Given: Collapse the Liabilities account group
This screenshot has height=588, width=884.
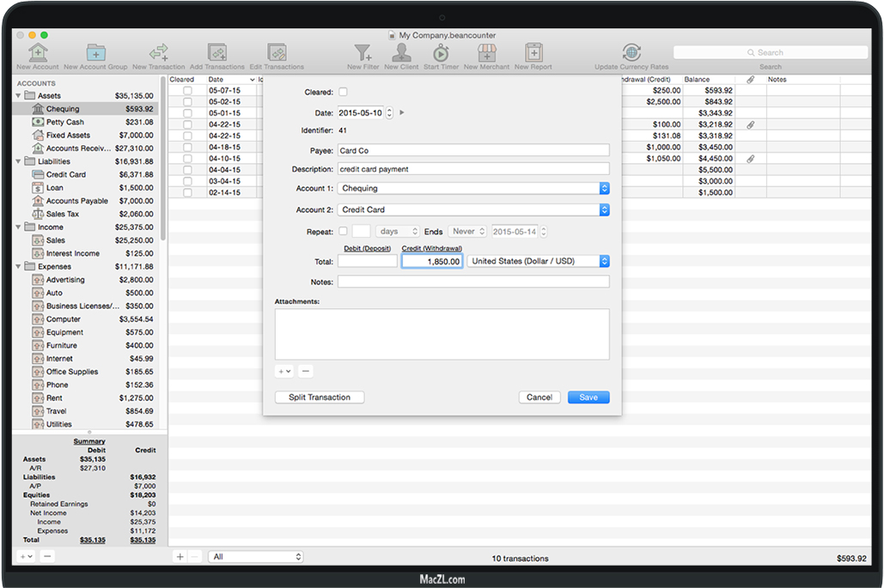Looking at the screenshot, I should click(x=20, y=161).
